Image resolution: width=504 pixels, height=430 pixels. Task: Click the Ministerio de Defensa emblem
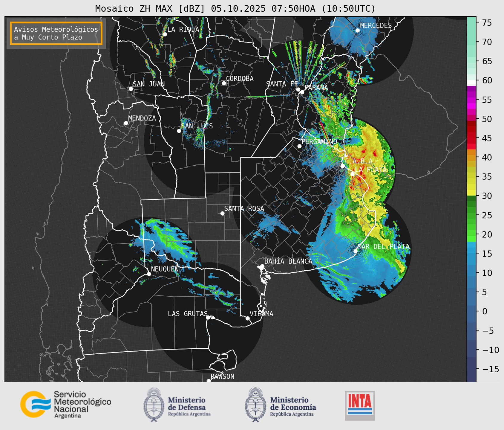click(x=154, y=405)
